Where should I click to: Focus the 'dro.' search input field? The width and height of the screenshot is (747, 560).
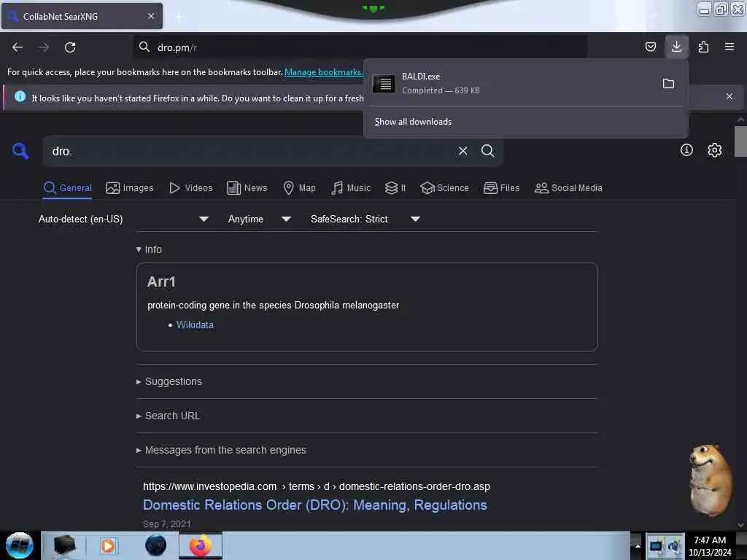tap(248, 152)
